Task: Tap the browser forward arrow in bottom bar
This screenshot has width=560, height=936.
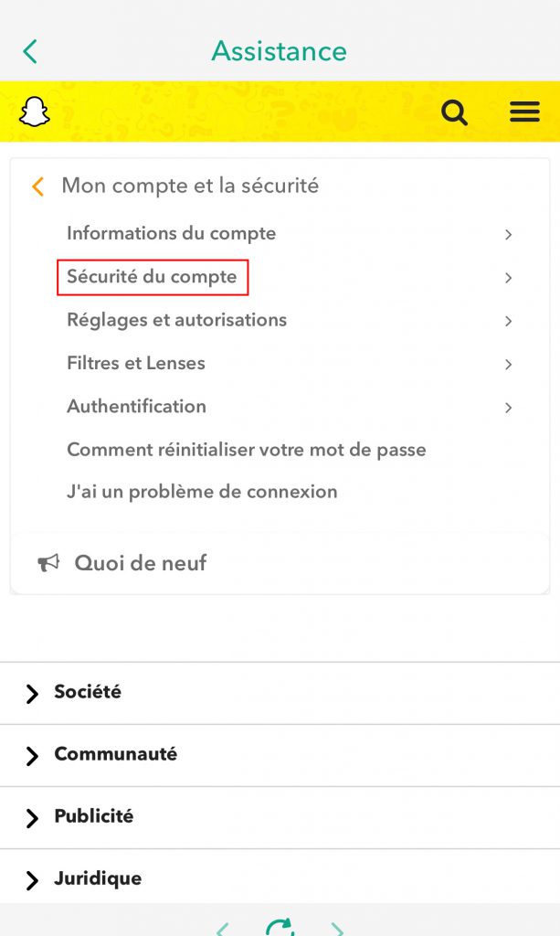Action: [x=337, y=928]
